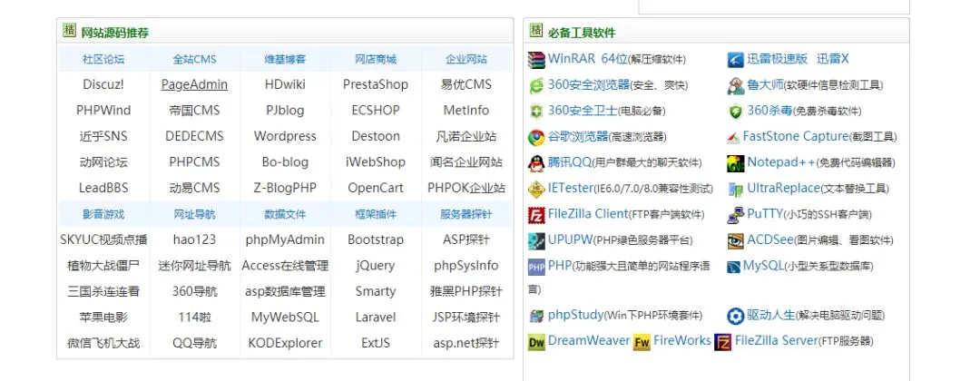
Task: Click the FileZilla Client icon
Action: (x=536, y=215)
